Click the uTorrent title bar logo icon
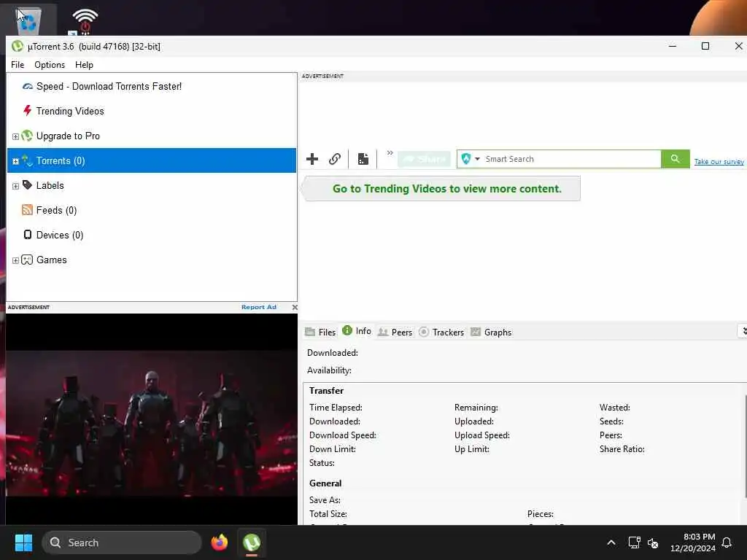This screenshot has width=747, height=560. 18,46
